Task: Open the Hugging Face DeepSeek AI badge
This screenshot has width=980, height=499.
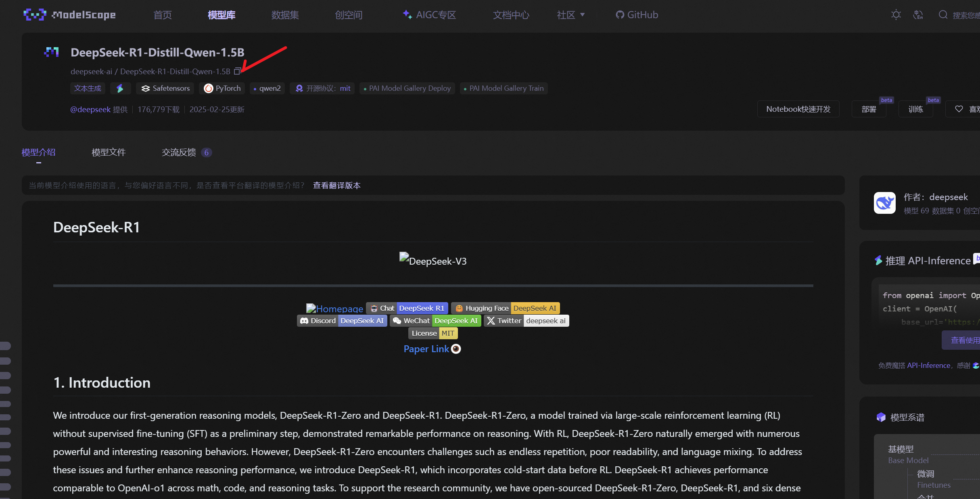Action: 506,308
